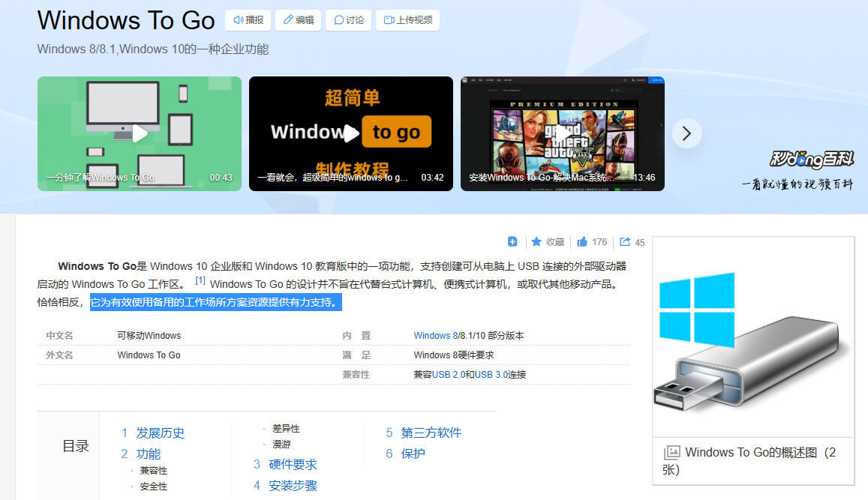
Task: Click the page title Windows To Go
Action: pyautogui.click(x=126, y=20)
